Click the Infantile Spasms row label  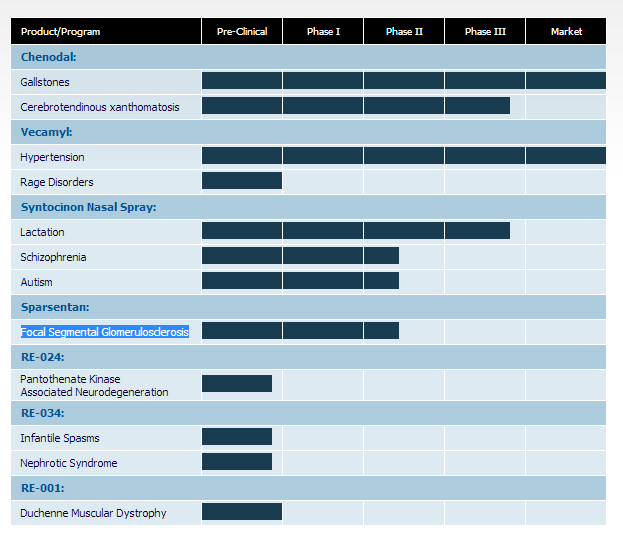[60, 438]
